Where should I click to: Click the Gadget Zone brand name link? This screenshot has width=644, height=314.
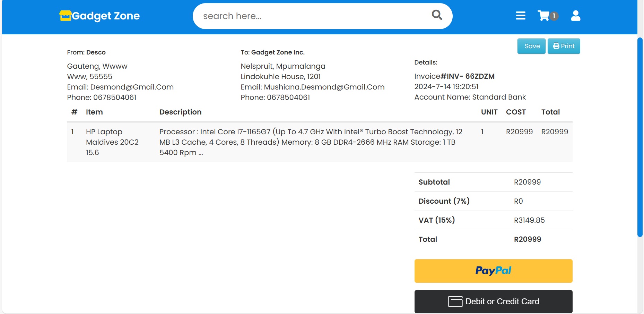coord(106,16)
